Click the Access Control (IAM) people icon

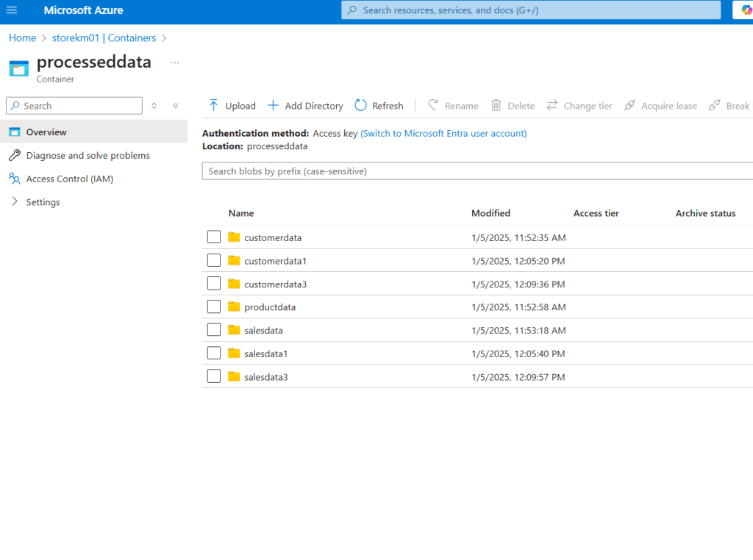click(x=14, y=179)
